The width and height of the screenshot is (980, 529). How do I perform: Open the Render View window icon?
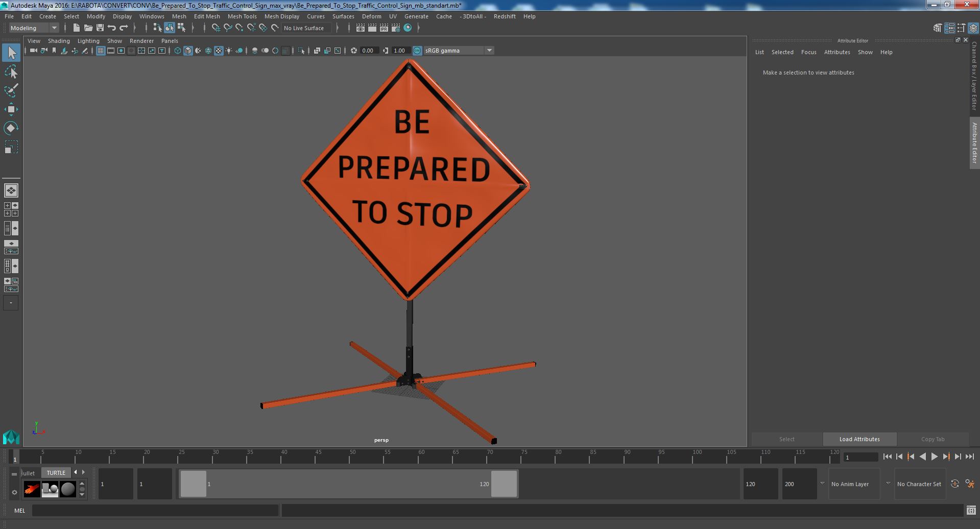361,28
